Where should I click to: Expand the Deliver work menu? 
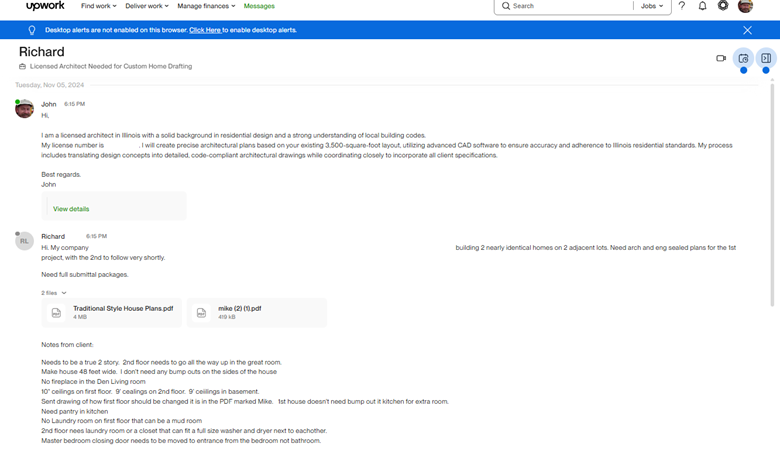pyautogui.click(x=148, y=6)
